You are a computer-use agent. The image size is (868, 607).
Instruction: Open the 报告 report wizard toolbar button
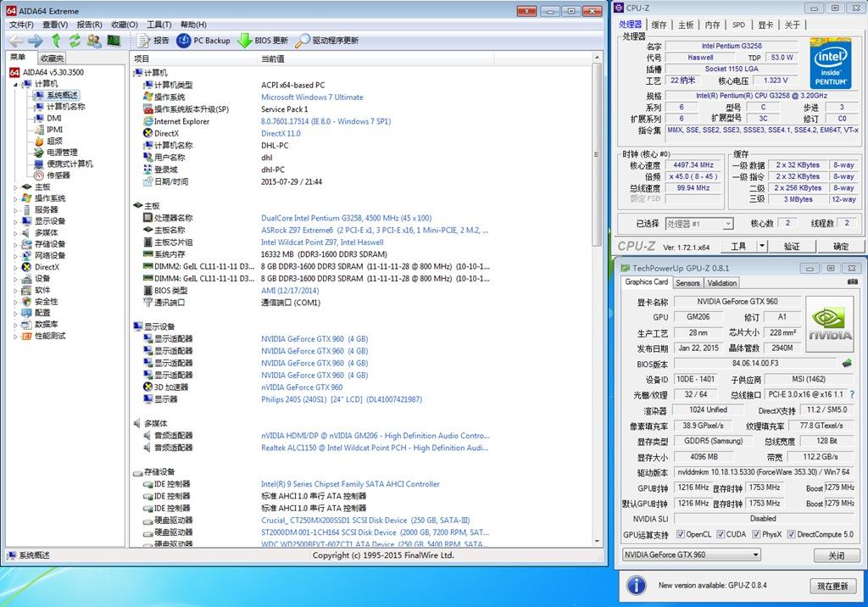tap(153, 41)
